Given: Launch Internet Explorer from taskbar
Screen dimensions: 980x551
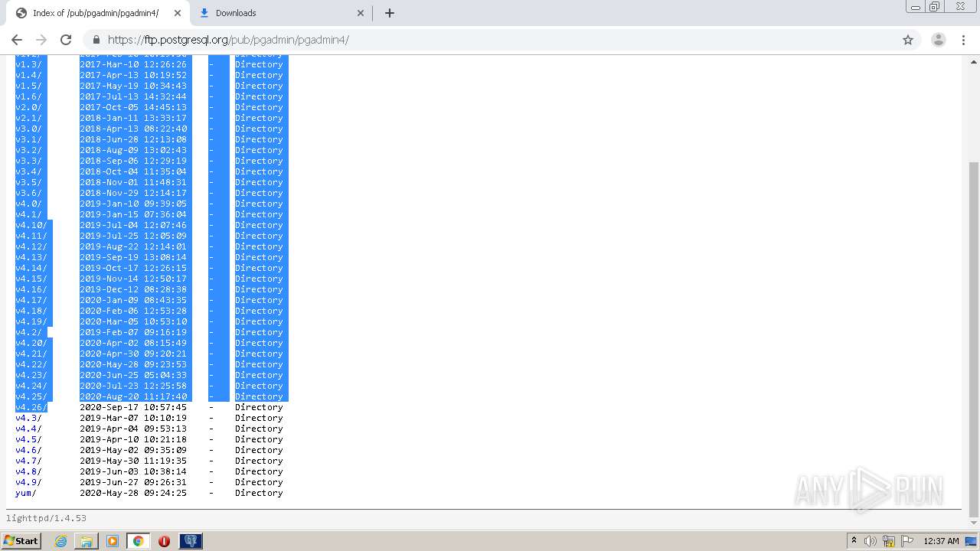Looking at the screenshot, I should click(x=60, y=541).
